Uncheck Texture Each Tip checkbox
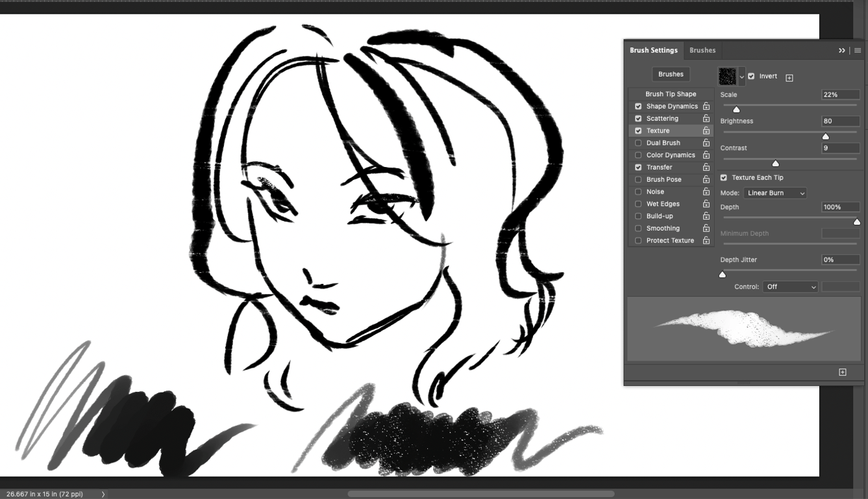 (x=724, y=177)
